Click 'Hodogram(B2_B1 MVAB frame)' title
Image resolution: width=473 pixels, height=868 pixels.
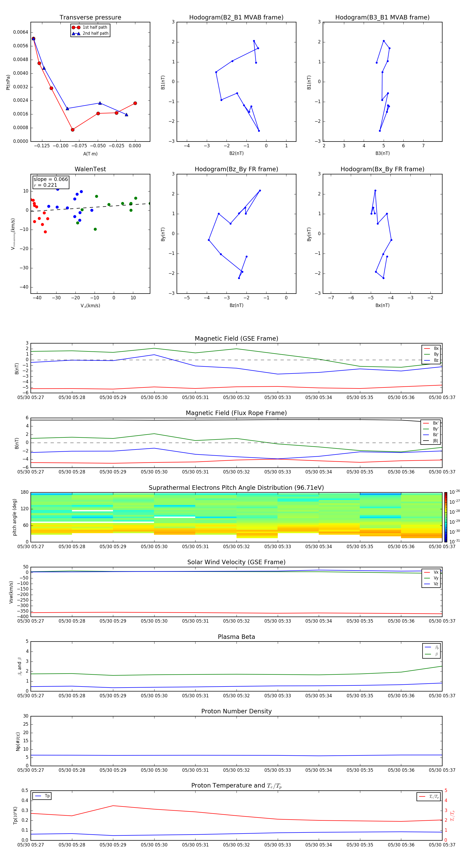[236, 18]
